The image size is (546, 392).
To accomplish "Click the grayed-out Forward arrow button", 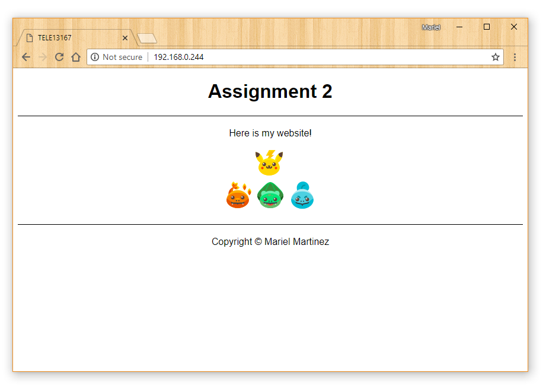I will pos(43,57).
